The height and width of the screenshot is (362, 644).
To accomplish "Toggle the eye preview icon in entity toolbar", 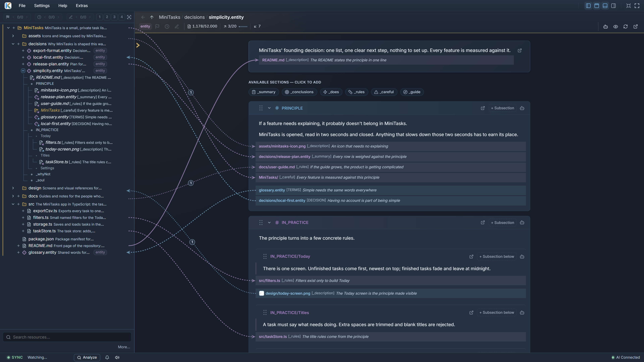I will click(615, 26).
